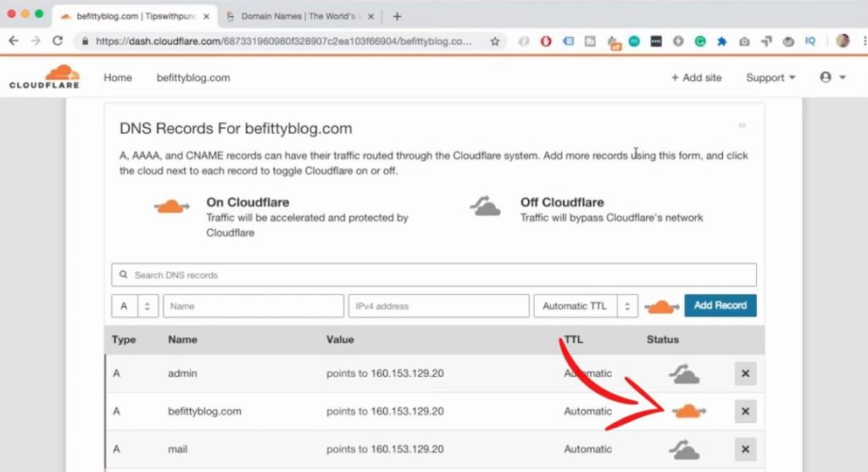Focus the record Name input field
868x472 pixels.
[253, 306]
